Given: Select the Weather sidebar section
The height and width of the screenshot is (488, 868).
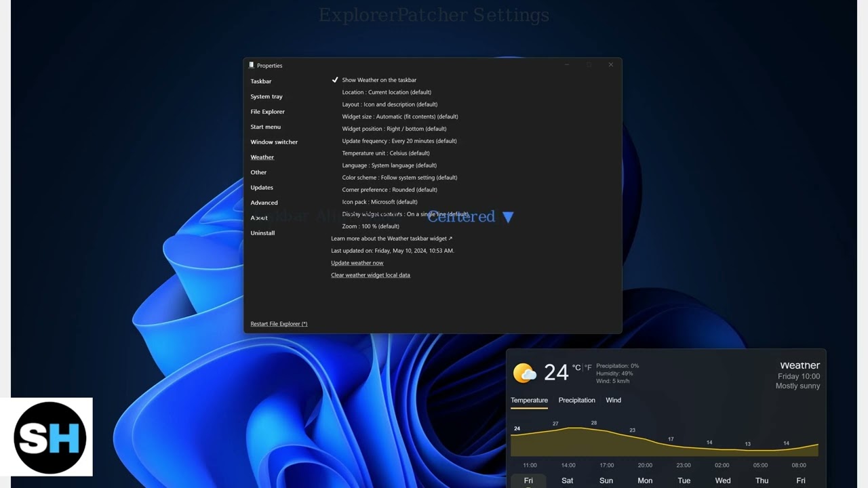Looking at the screenshot, I should [262, 157].
